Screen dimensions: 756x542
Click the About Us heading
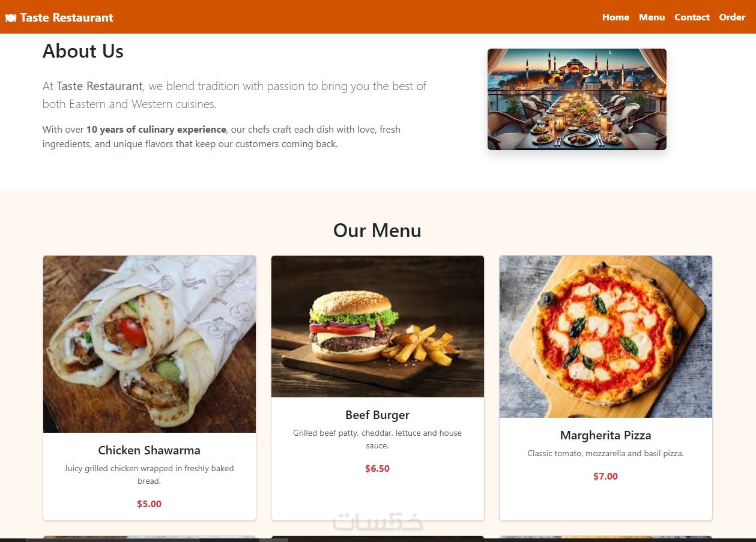pos(83,51)
